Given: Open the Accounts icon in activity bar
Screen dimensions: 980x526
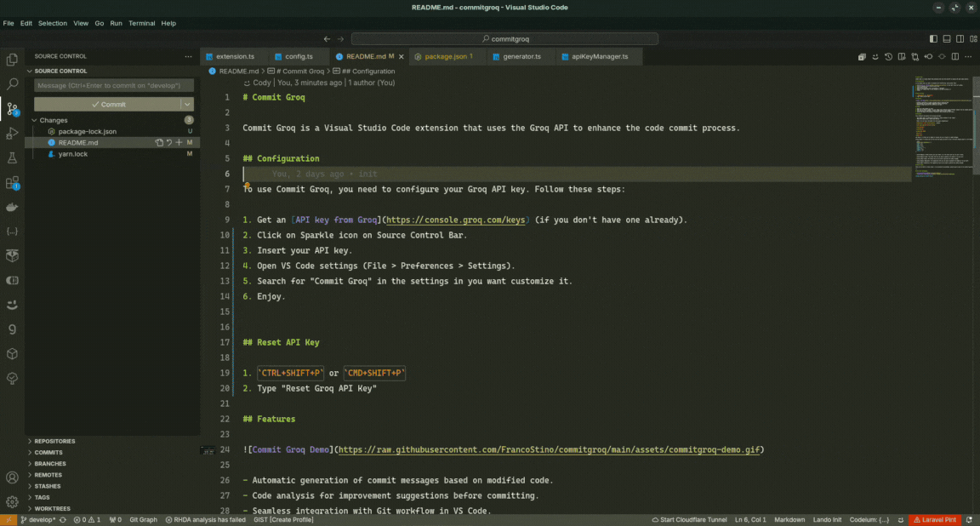Looking at the screenshot, I should [x=12, y=477].
